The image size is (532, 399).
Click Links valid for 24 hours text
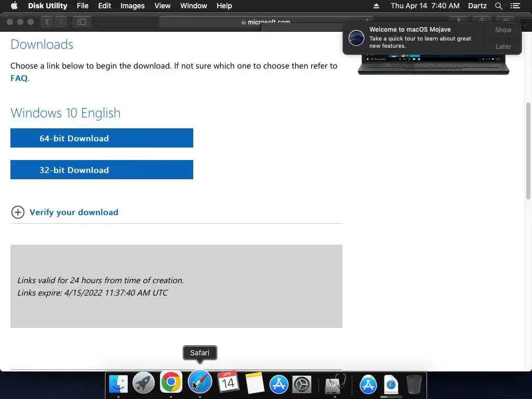[x=101, y=281]
